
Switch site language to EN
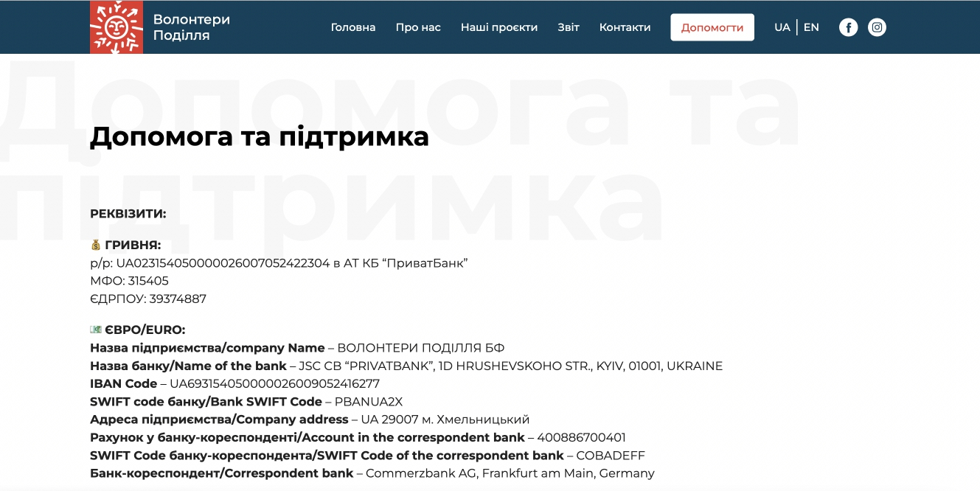click(x=811, y=27)
